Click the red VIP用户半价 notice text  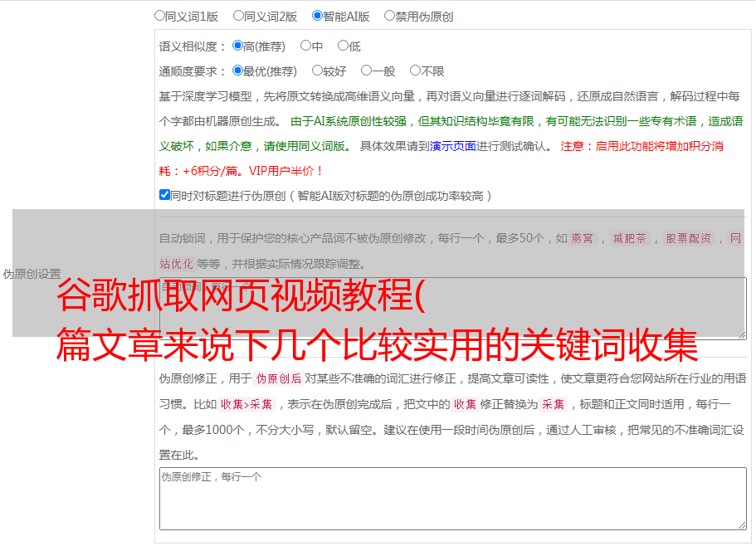coord(285,171)
